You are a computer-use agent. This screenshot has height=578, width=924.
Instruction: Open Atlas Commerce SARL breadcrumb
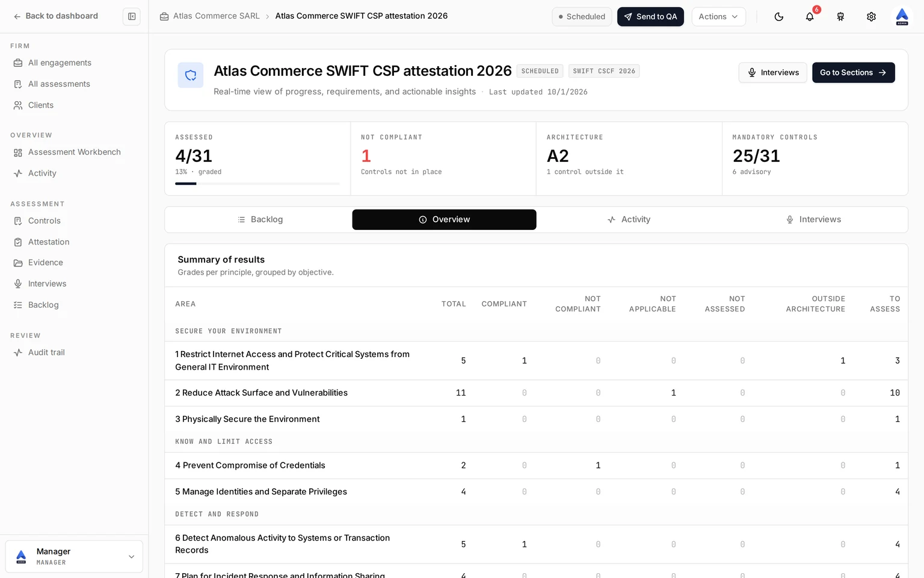tap(217, 16)
